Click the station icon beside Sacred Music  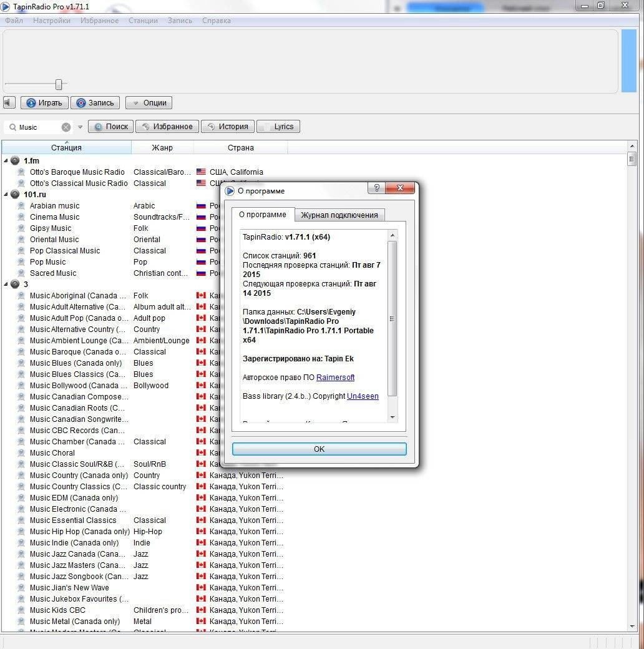point(21,273)
